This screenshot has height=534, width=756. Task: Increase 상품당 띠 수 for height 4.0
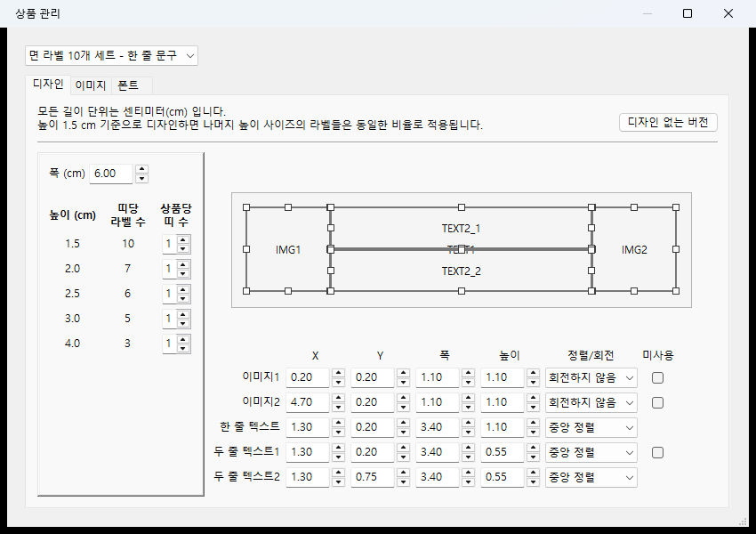(x=183, y=339)
